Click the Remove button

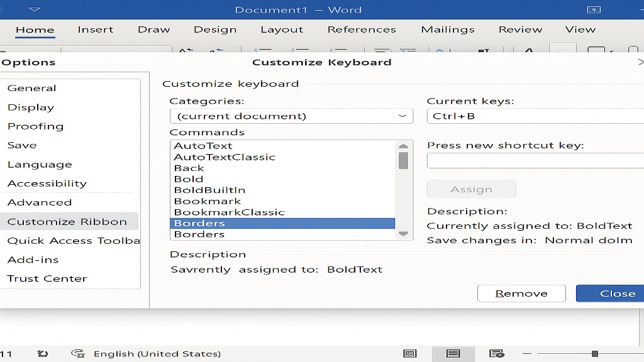point(521,293)
